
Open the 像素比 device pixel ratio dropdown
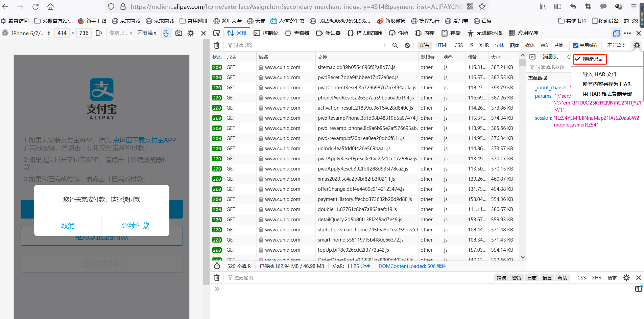click(121, 33)
